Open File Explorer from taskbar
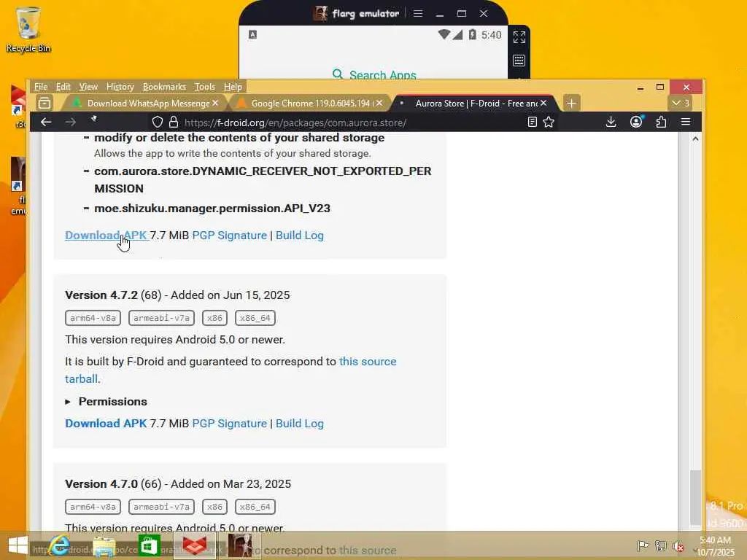Viewport: 747px width, 560px height. click(x=104, y=546)
